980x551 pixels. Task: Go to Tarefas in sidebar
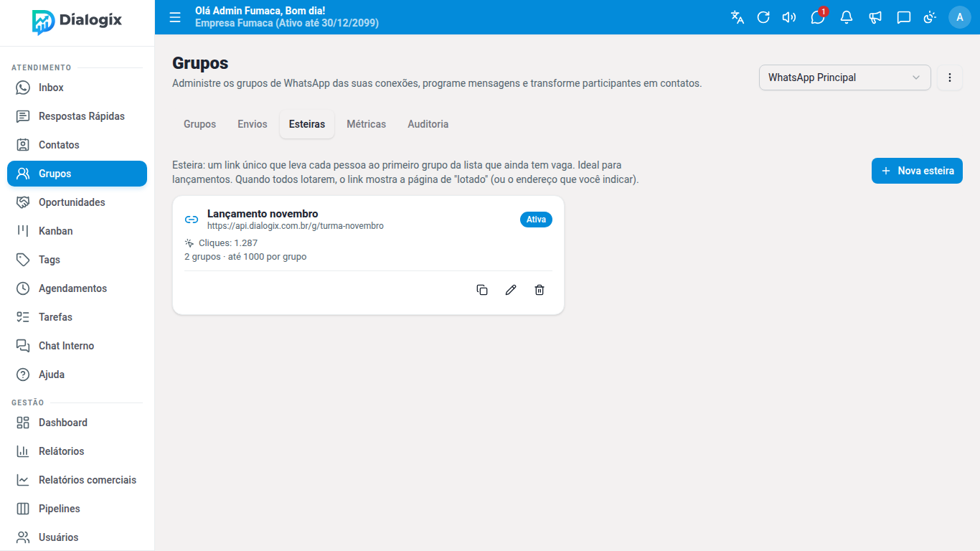tap(77, 317)
